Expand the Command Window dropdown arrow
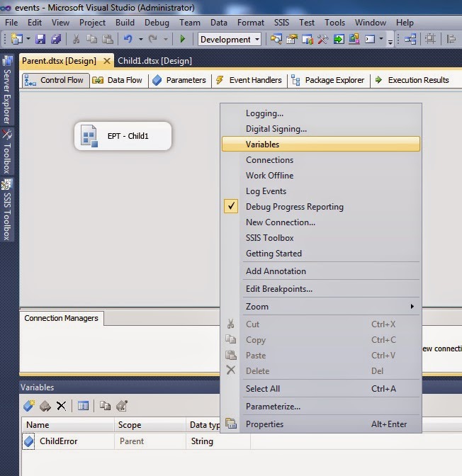Viewport: 462px width, 476px height. pos(381,39)
